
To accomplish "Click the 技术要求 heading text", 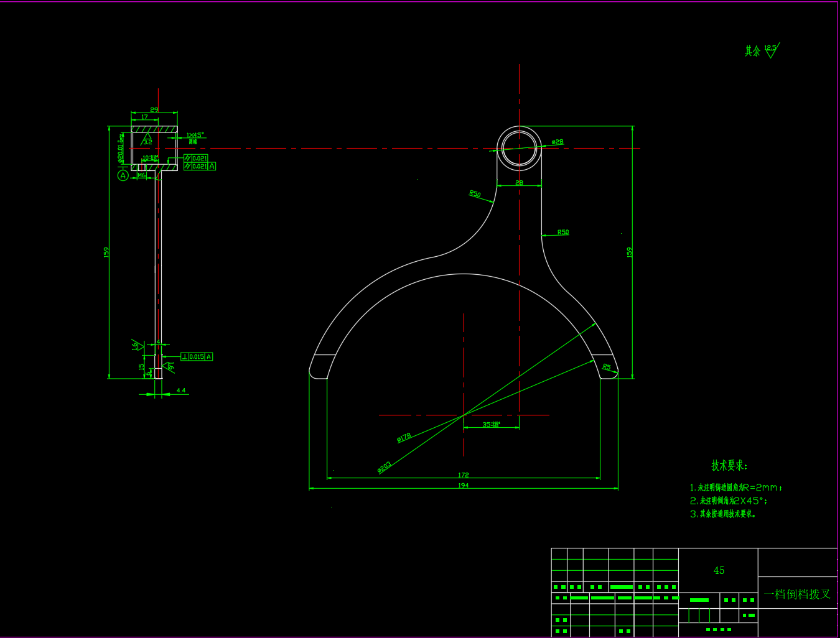I will pyautogui.click(x=729, y=465).
